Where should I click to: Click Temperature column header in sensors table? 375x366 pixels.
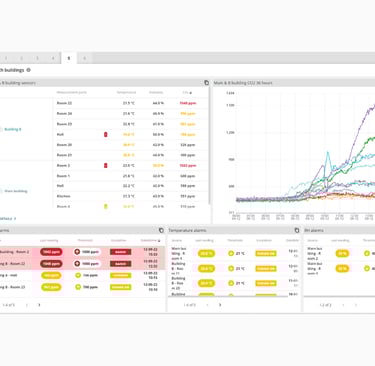click(x=126, y=92)
